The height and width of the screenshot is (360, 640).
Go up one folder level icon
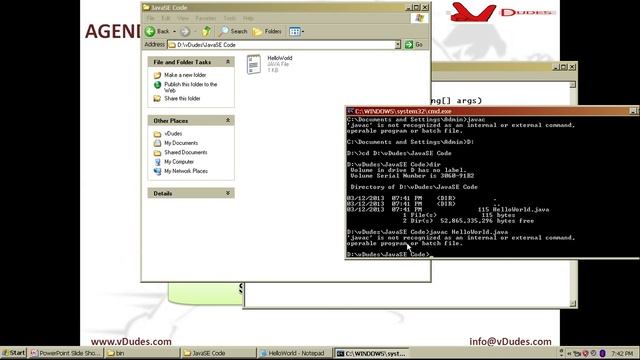click(x=207, y=31)
